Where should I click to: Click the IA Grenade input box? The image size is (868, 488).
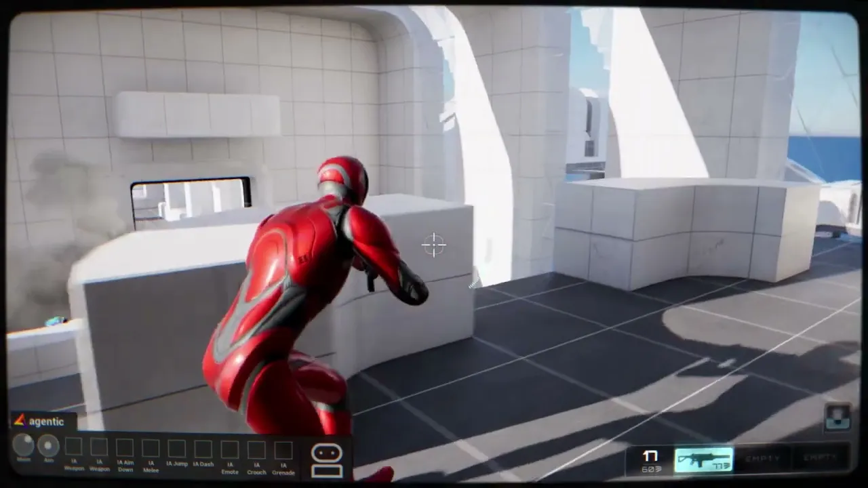point(283,451)
